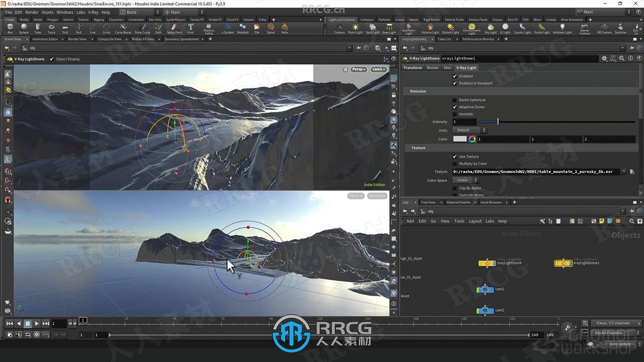Switch to Material Palette tab
This screenshot has width=644, height=362.
tap(458, 202)
